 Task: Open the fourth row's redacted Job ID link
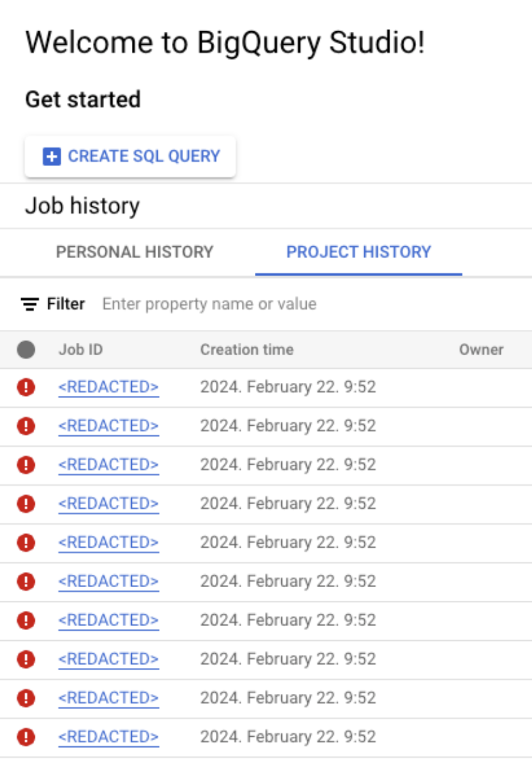click(108, 504)
